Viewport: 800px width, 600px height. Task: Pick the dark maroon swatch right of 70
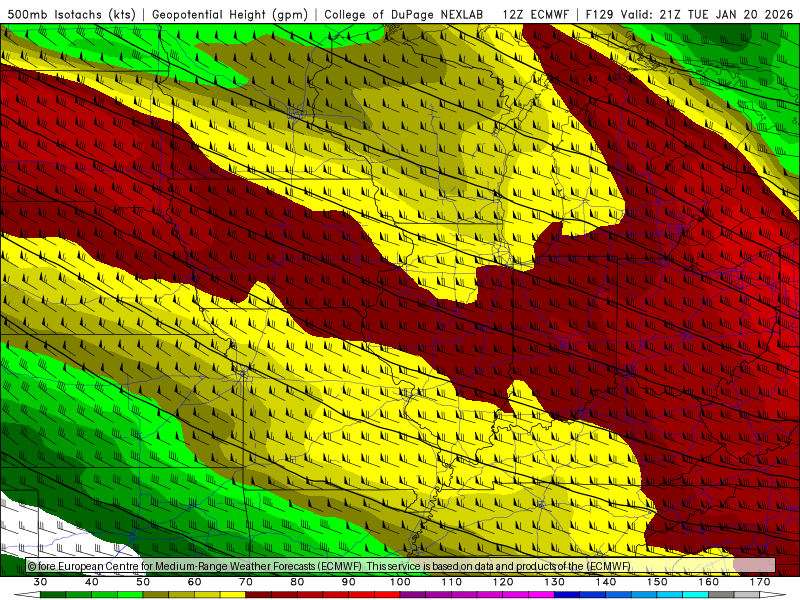coord(259,595)
